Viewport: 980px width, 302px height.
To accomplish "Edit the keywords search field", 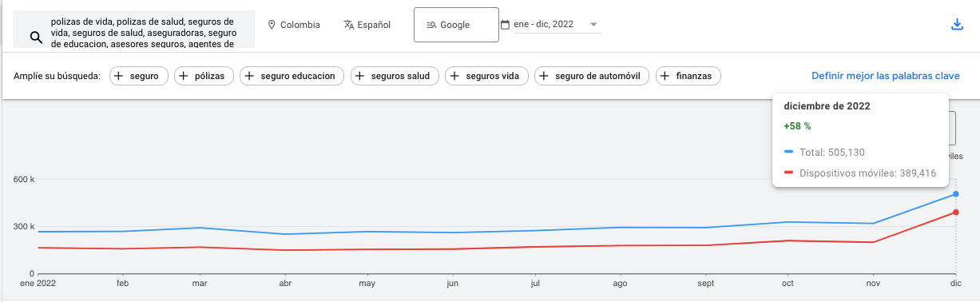I will pos(142,31).
